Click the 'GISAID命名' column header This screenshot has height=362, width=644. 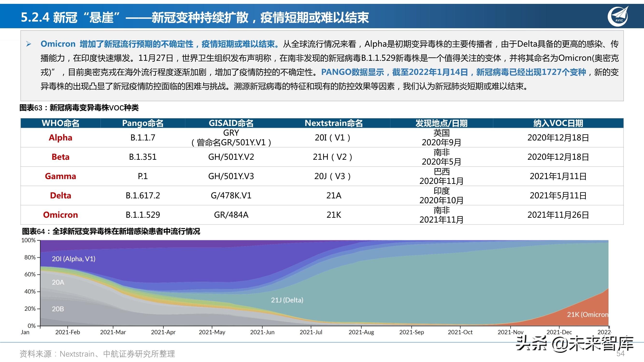click(x=231, y=123)
